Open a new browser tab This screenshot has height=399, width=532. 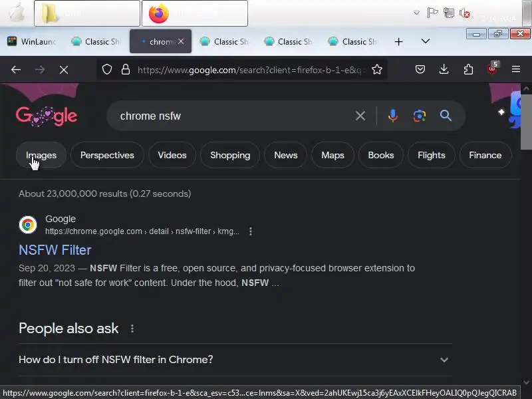[x=398, y=42]
